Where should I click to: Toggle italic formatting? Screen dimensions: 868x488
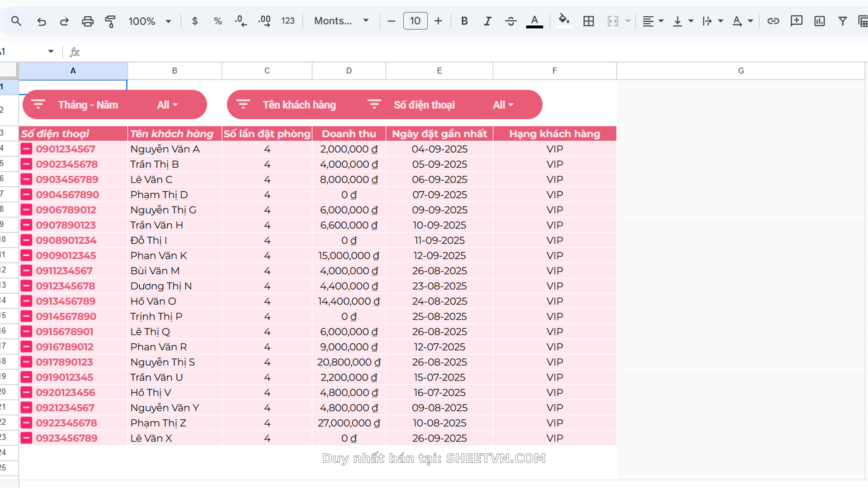click(x=487, y=21)
